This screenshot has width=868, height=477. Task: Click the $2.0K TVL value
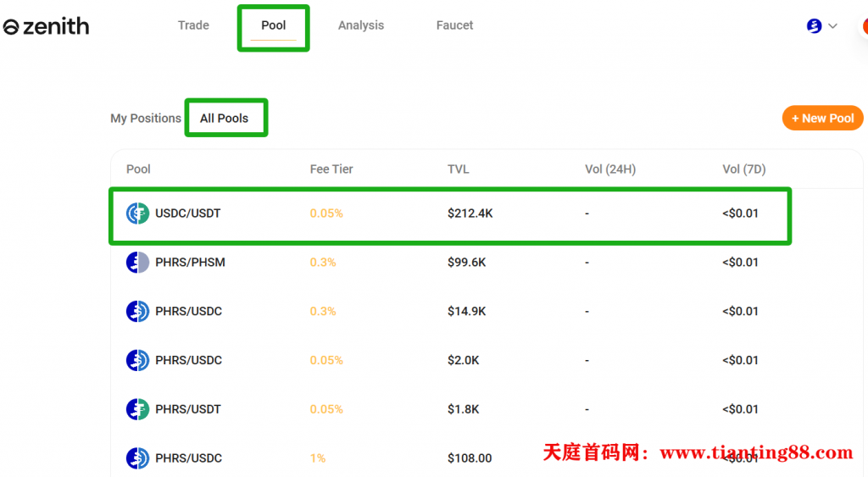pos(464,360)
